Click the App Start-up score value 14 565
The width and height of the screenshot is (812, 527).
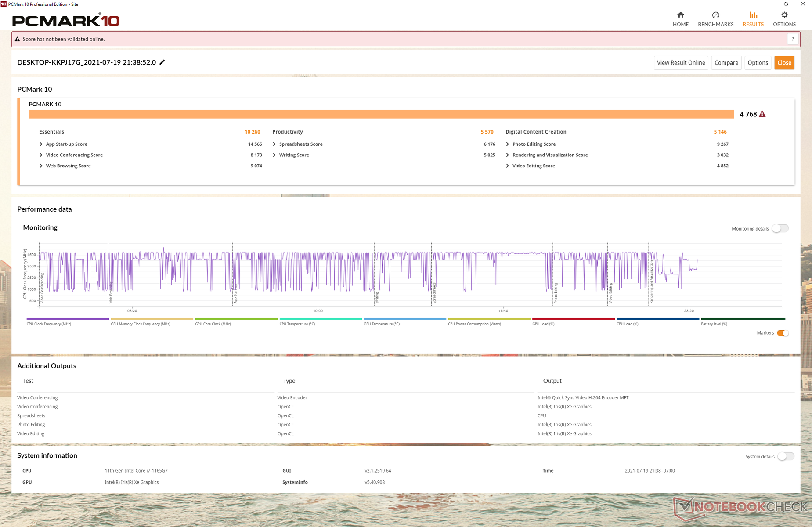255,144
